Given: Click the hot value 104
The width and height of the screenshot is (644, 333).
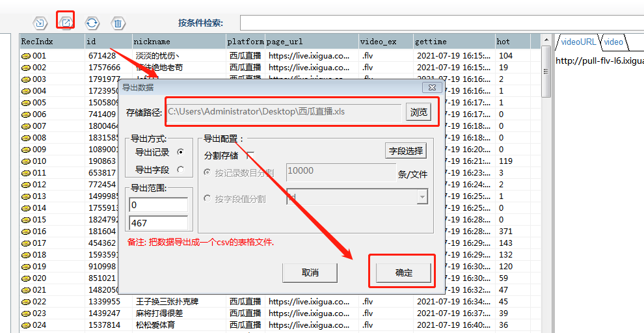Looking at the screenshot, I should 505,56.
